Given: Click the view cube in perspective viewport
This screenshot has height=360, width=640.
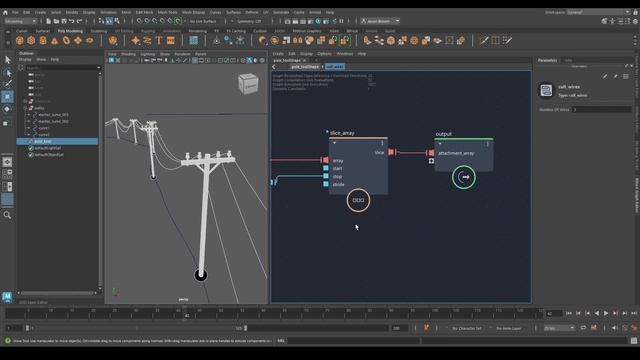Looking at the screenshot, I should (x=248, y=84).
